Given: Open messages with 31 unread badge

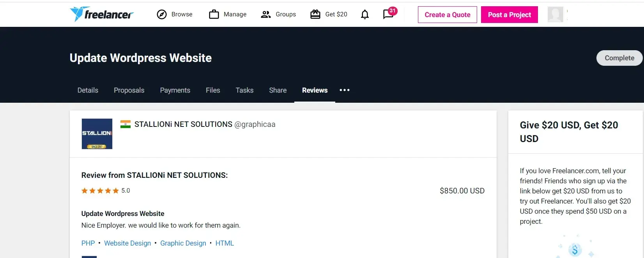Looking at the screenshot, I should pyautogui.click(x=388, y=14).
